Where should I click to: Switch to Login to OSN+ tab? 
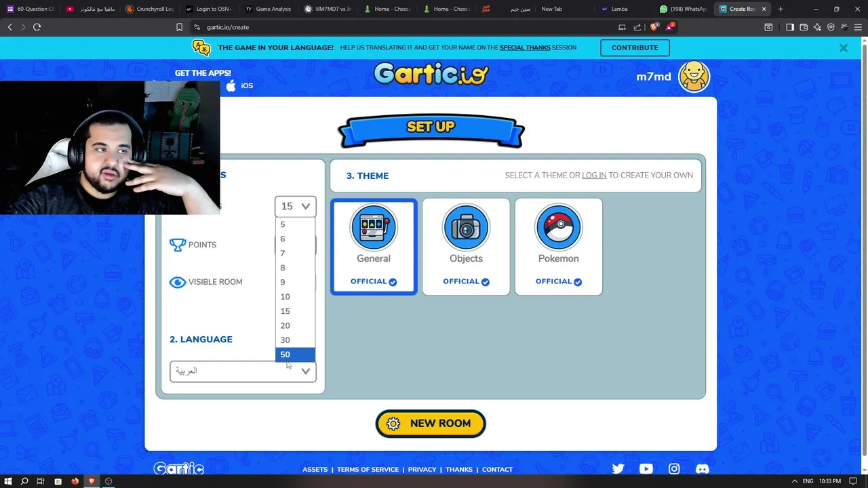coord(208,9)
